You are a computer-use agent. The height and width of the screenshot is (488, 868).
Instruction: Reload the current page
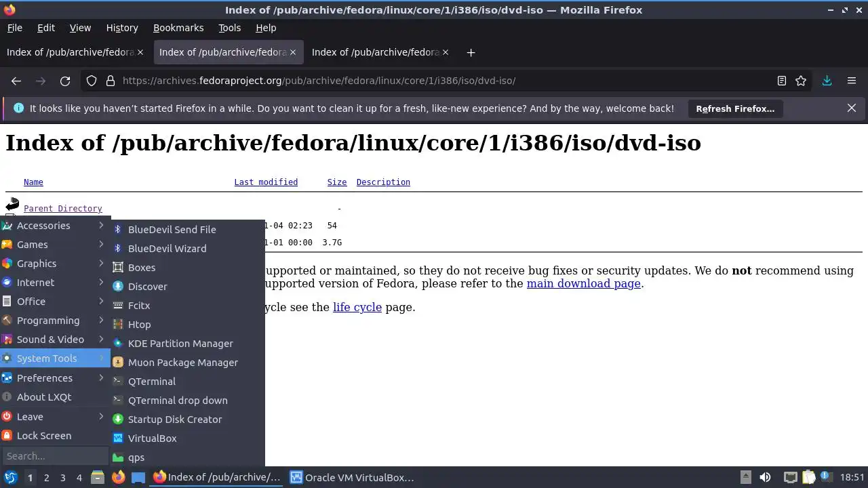[65, 81]
